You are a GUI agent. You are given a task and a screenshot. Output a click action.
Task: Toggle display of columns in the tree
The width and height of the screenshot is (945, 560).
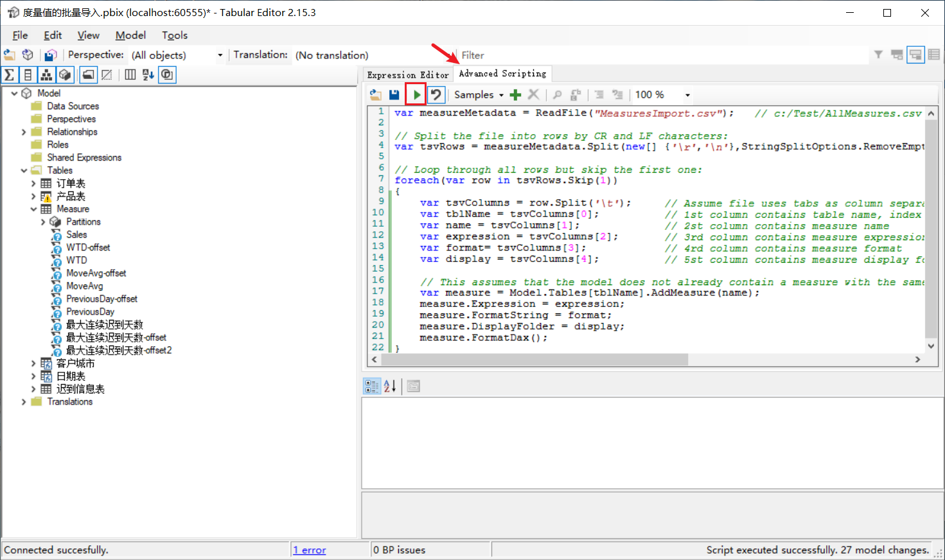pyautogui.click(x=28, y=75)
